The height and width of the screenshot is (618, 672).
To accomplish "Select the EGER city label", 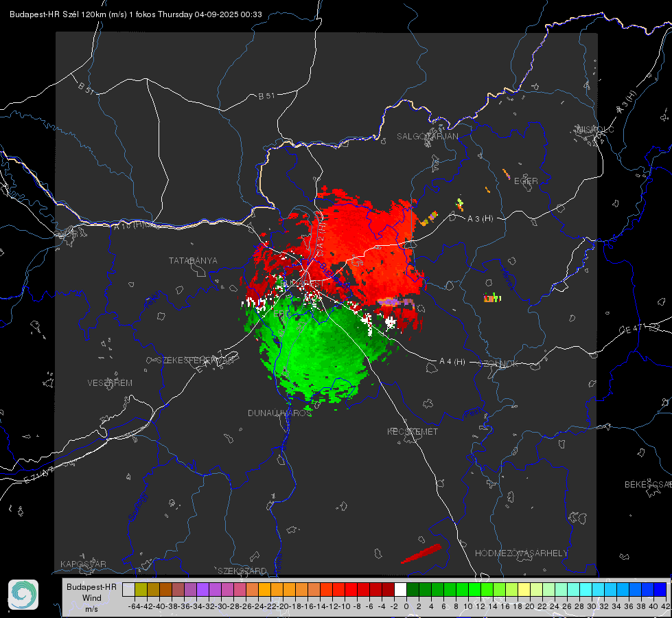I will point(526,181).
